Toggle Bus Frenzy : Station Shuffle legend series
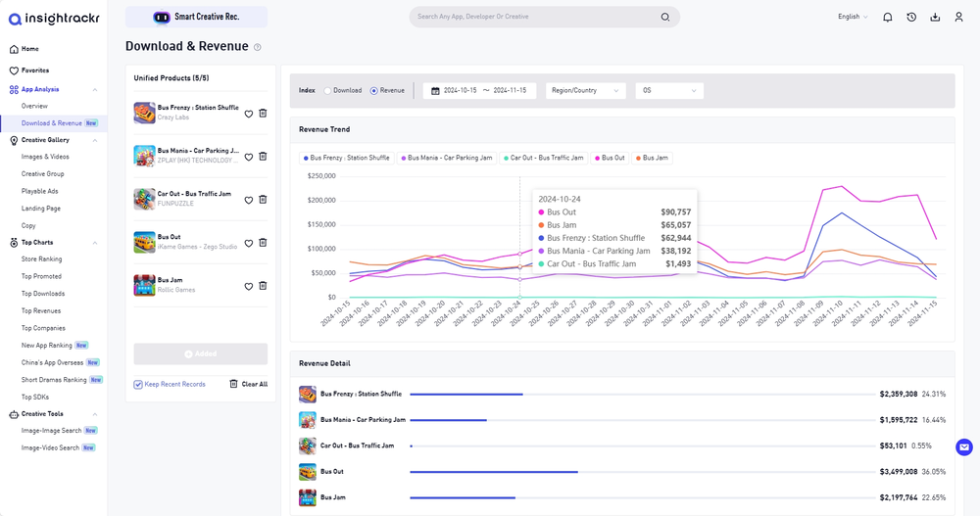The width and height of the screenshot is (980, 516). click(346, 158)
